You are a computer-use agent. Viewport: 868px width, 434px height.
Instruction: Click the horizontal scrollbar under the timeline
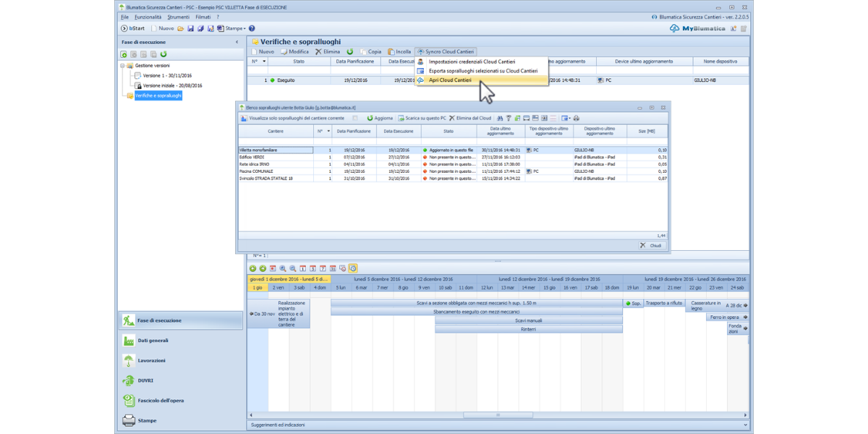498,415
